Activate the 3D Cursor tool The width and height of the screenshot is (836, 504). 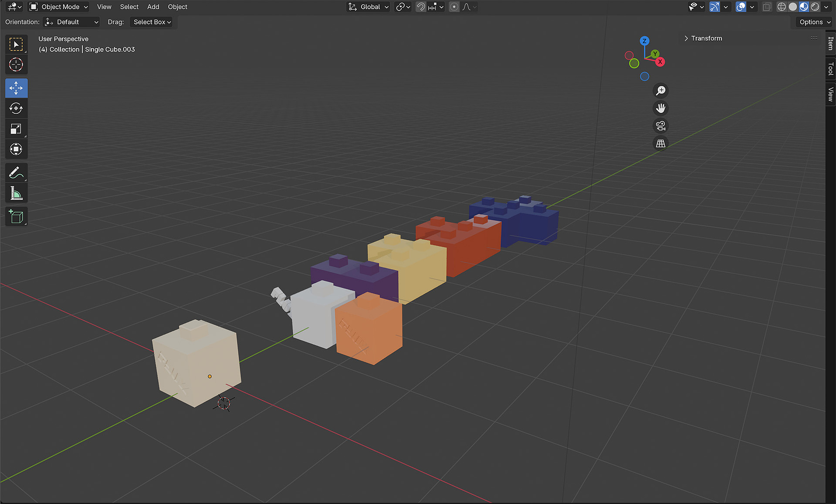(x=16, y=64)
